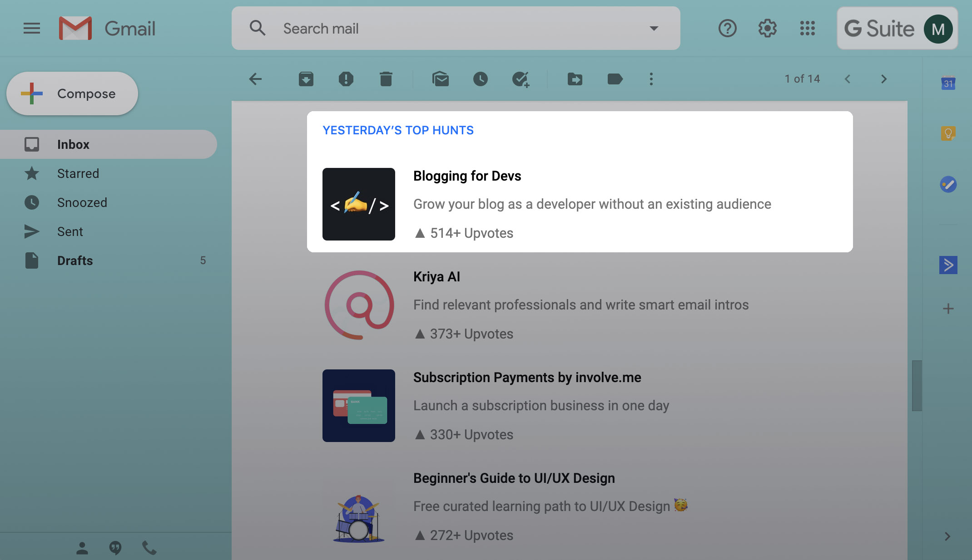Expand the search options dropdown arrow
The image size is (972, 560).
pyautogui.click(x=654, y=29)
